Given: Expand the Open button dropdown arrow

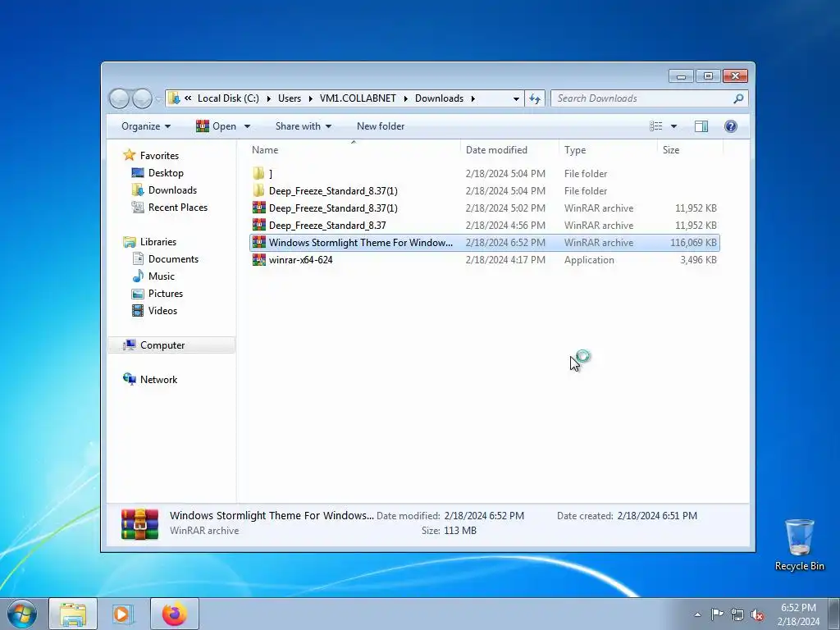Looking at the screenshot, I should (x=247, y=126).
